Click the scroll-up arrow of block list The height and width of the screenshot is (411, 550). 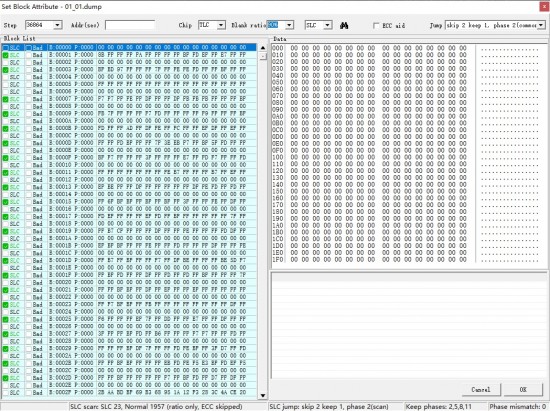click(x=263, y=48)
